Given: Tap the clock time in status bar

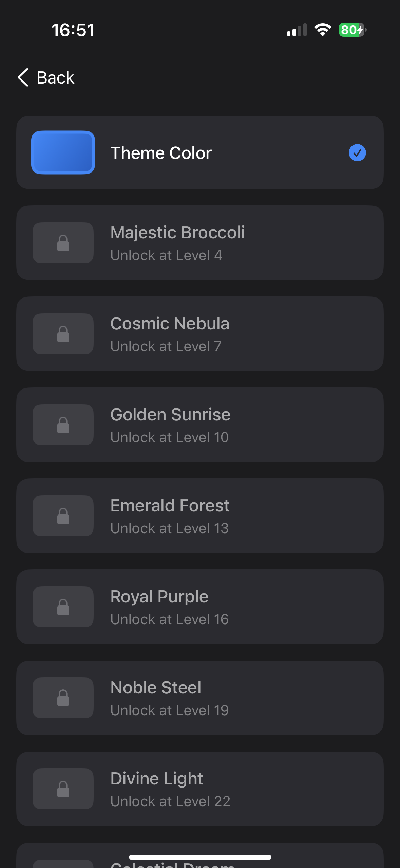Looking at the screenshot, I should tap(73, 30).
